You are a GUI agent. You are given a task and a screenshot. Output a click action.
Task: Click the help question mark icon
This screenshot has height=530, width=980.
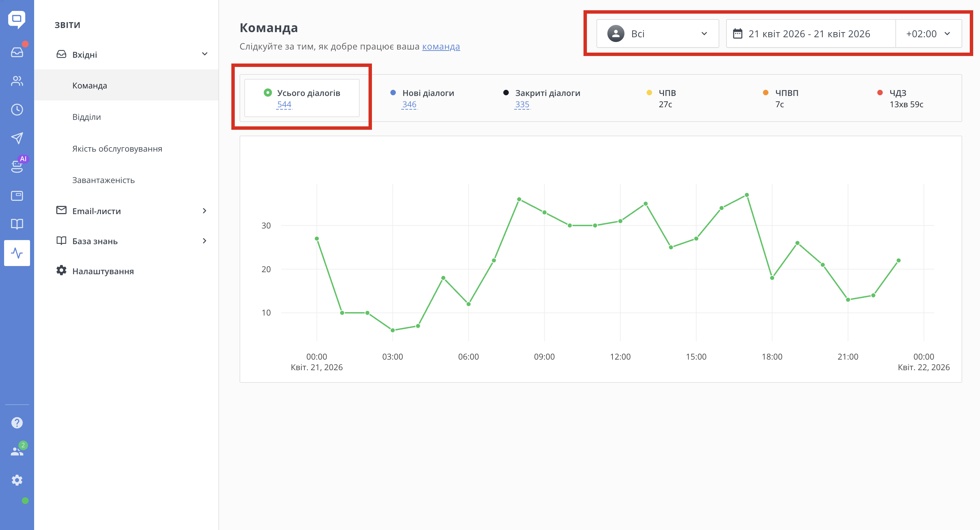click(17, 423)
